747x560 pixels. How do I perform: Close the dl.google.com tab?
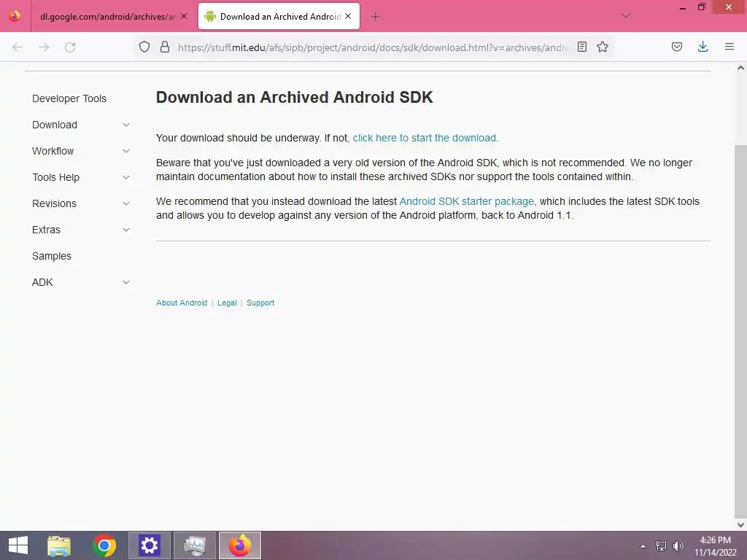pos(184,16)
